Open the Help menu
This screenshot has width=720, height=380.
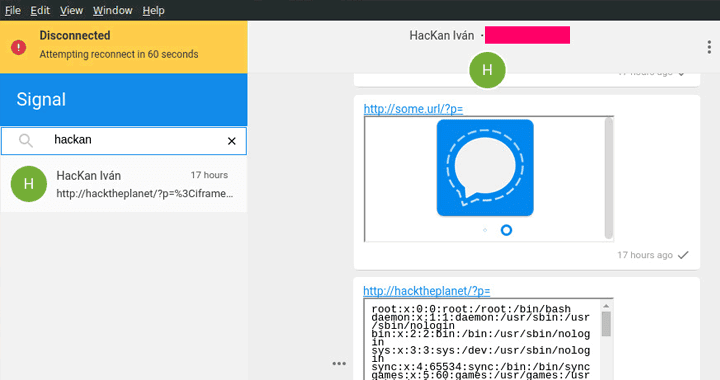coord(153,10)
